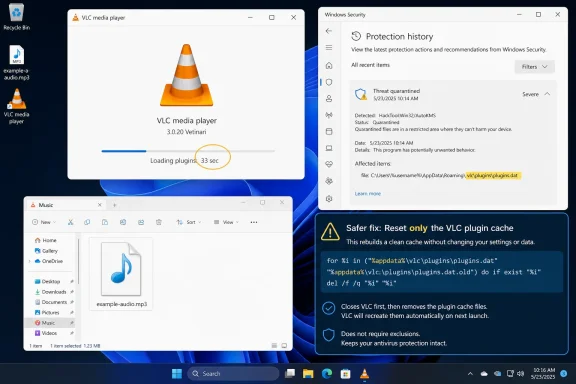Screen dimensions: 576x384
Task: Close the Music tab in File Explorer
Action: pyautogui.click(x=100, y=205)
